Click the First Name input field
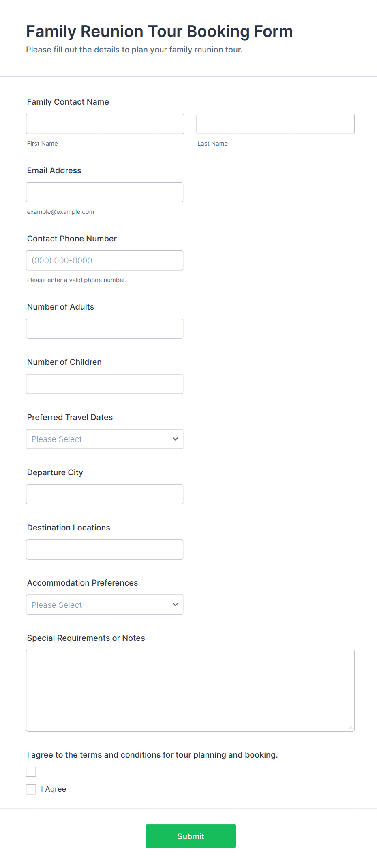The height and width of the screenshot is (868, 377). click(105, 124)
